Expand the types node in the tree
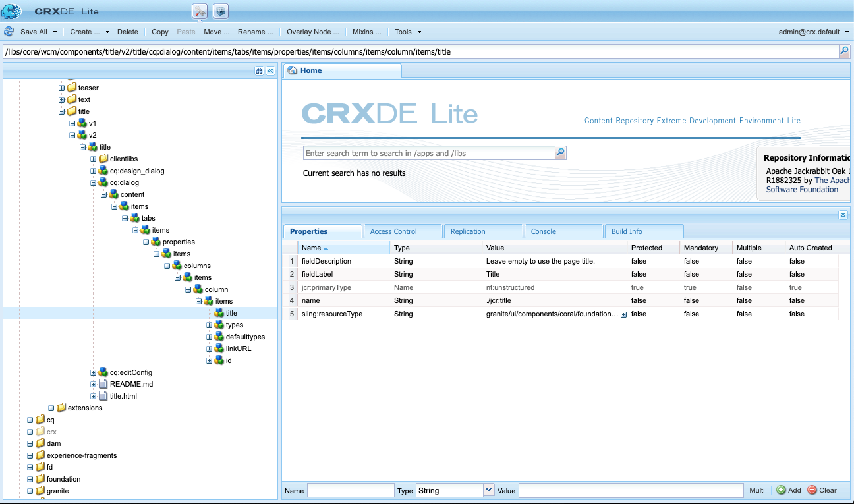 210,325
